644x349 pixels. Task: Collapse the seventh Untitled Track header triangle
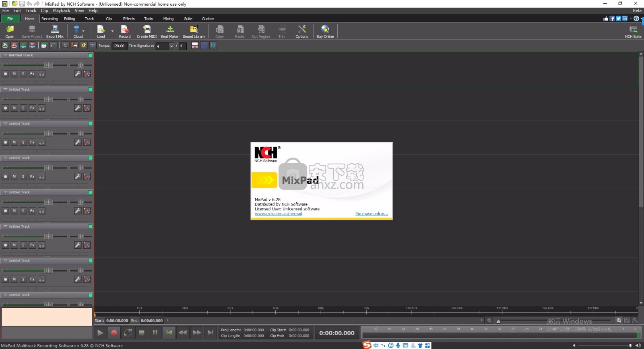point(5,261)
